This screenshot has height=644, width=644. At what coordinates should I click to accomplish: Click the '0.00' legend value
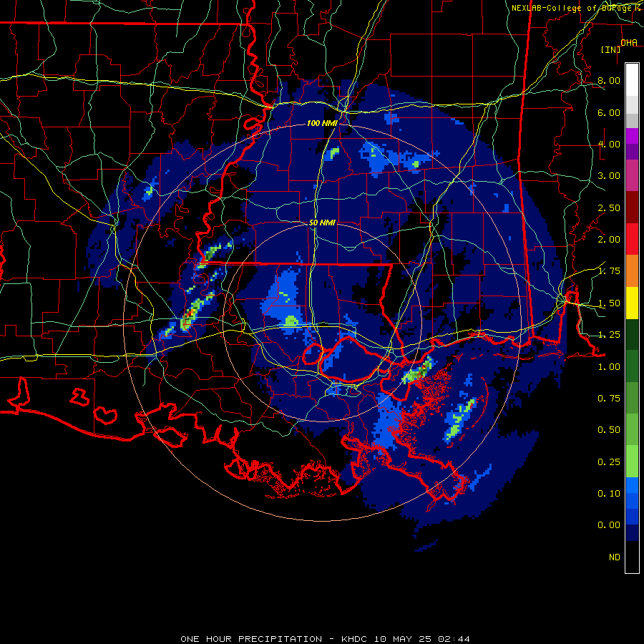tap(609, 525)
